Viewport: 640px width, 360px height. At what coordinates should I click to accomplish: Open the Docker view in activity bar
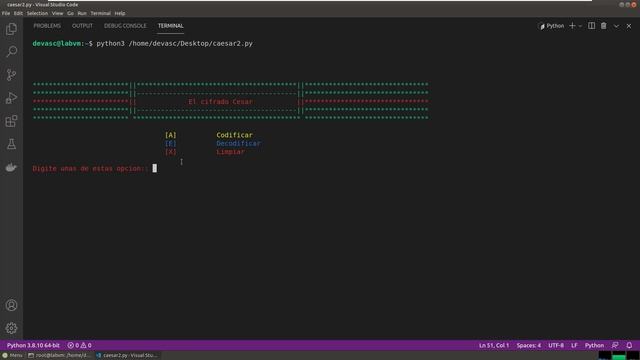pos(11,167)
